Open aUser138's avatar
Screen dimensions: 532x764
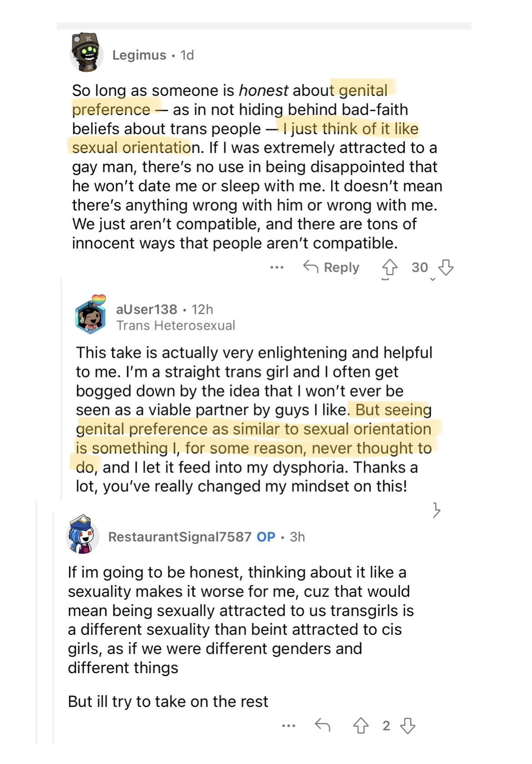click(x=91, y=314)
